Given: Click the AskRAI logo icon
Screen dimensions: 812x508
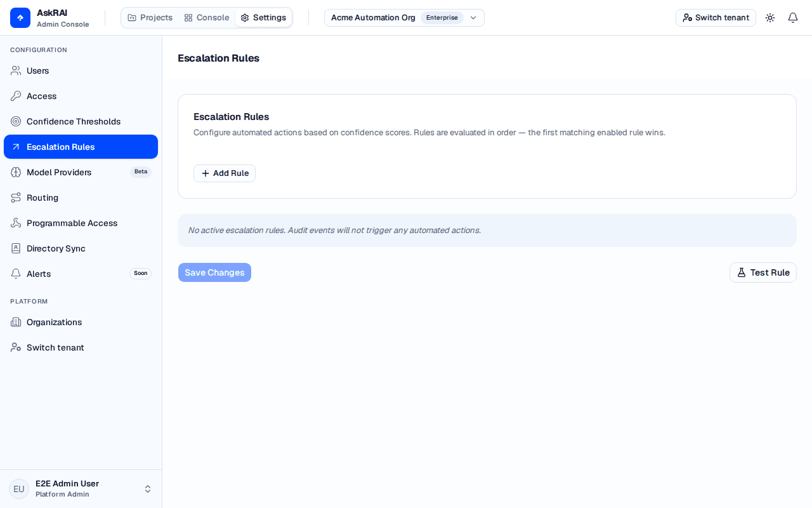Looking at the screenshot, I should (x=20, y=18).
